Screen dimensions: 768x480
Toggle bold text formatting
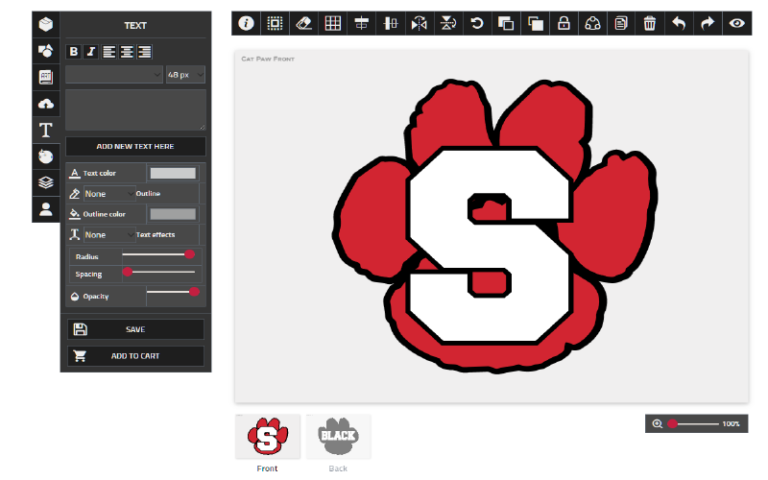[74, 52]
